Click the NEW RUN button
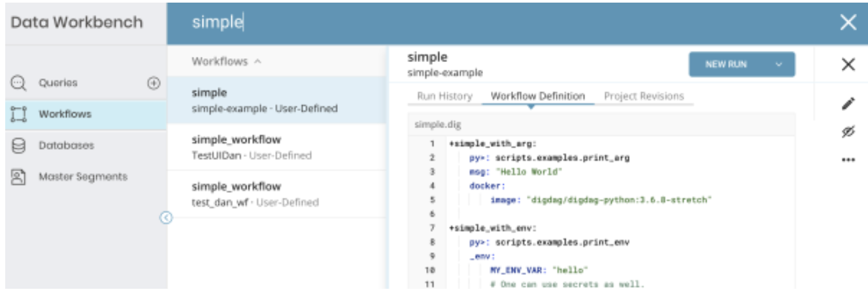 (726, 65)
